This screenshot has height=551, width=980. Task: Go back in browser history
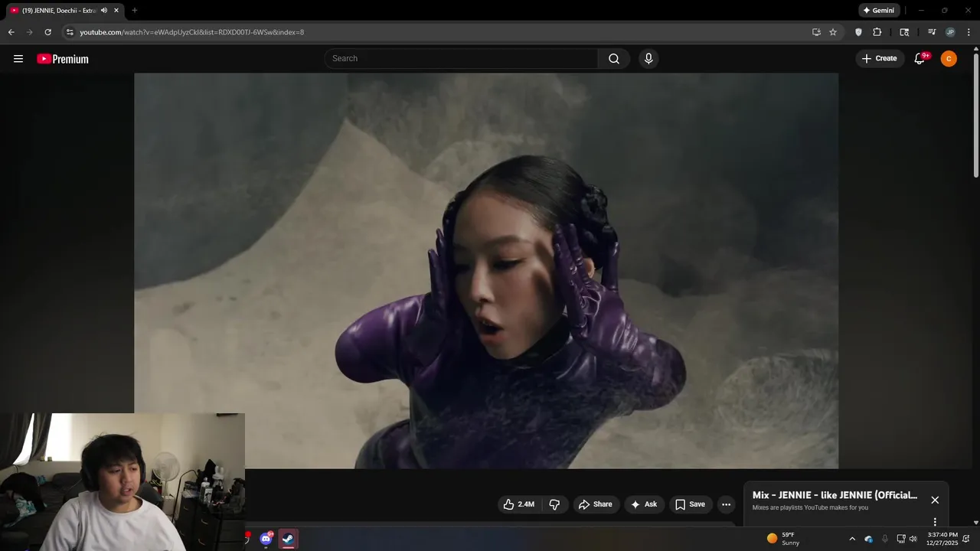coord(11,32)
